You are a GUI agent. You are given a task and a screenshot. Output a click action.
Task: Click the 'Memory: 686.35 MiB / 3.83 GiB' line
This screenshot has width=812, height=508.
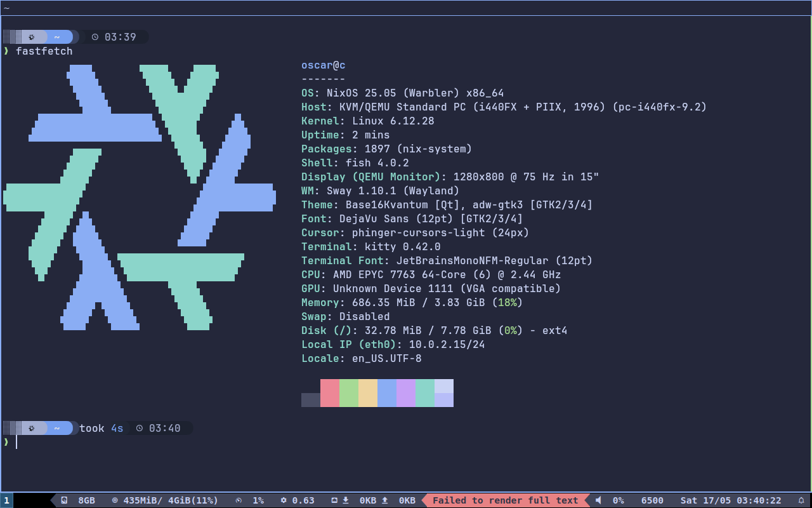pos(412,302)
